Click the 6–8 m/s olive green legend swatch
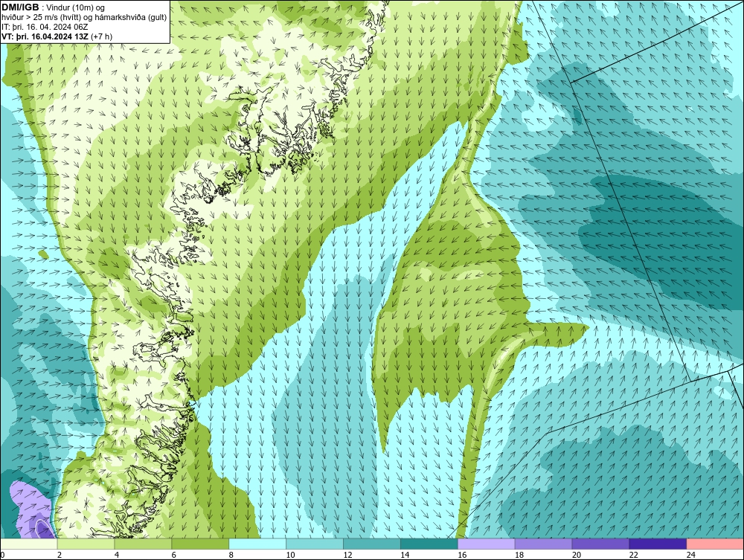 coord(200,544)
